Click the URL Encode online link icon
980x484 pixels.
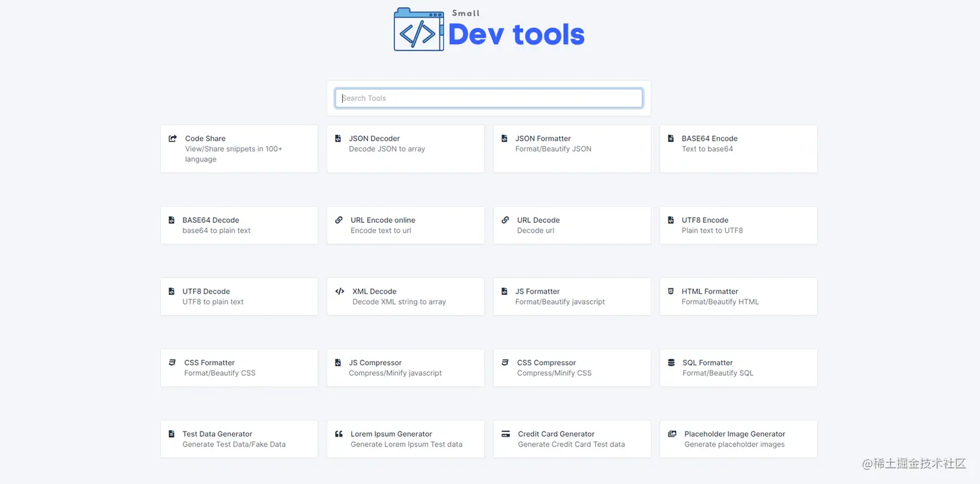tap(339, 220)
